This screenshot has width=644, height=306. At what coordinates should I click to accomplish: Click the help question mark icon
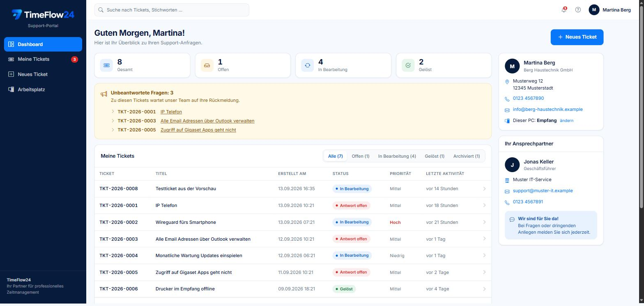click(578, 10)
